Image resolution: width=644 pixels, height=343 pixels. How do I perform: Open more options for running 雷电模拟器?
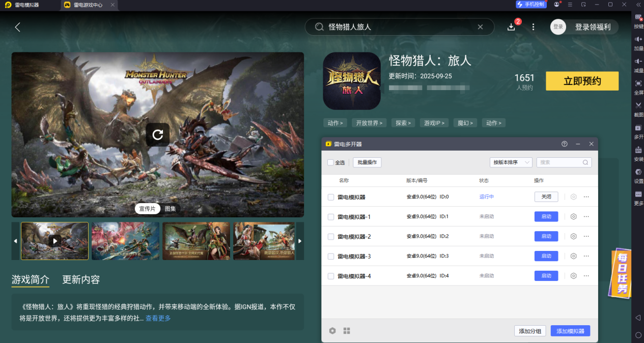[x=586, y=196]
